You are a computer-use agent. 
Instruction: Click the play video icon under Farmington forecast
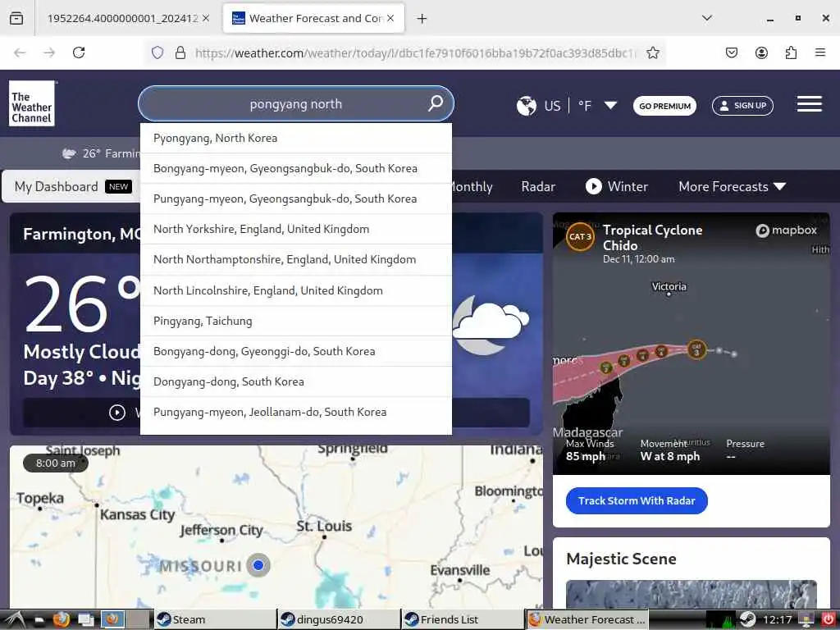click(117, 413)
